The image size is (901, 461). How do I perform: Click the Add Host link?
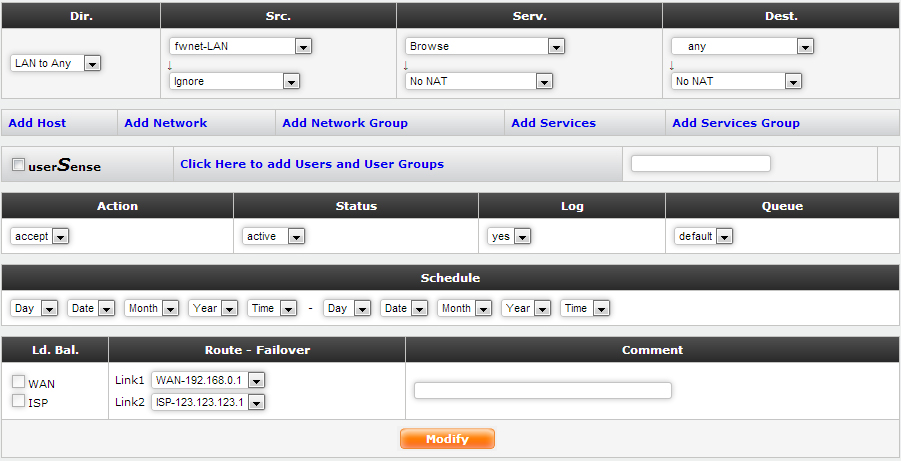coord(37,123)
